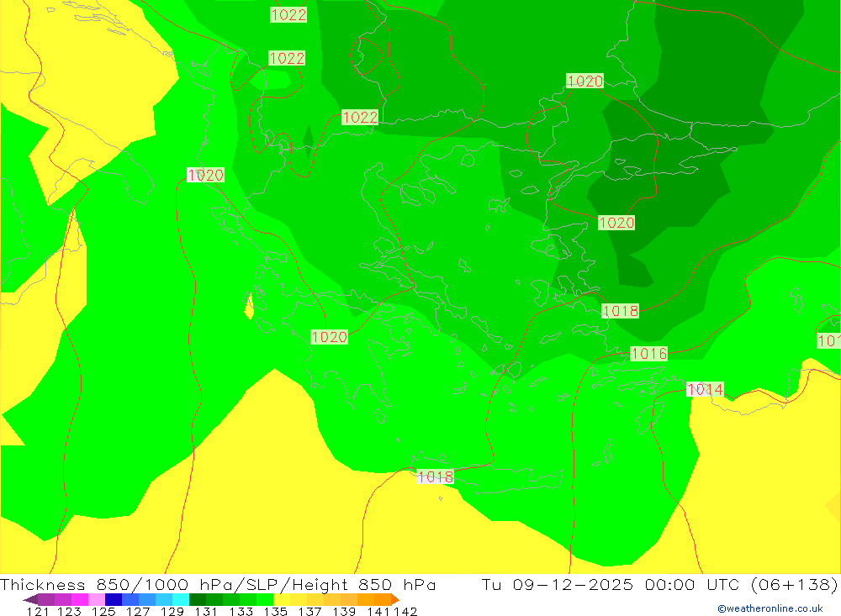This screenshot has width=841, height=616.
Task: Click the purple left arrow end of legend
Action: coord(30,599)
